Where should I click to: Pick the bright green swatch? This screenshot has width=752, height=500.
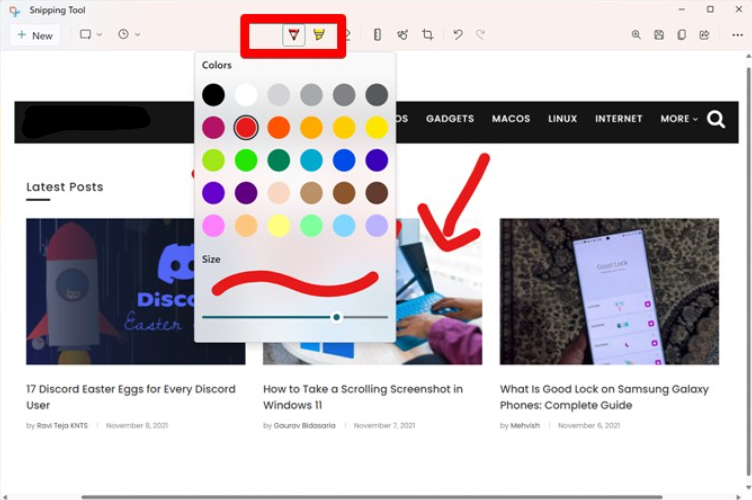(x=246, y=160)
